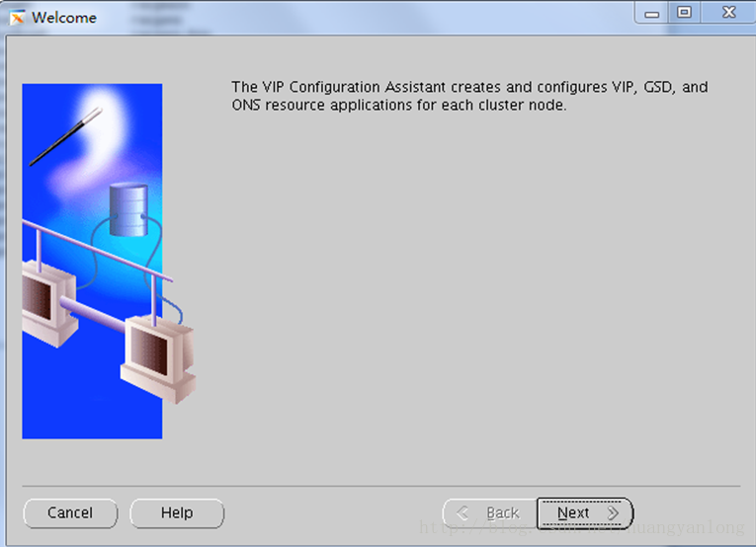The height and width of the screenshot is (547, 756).
Task: Maximize the Welcome window
Action: (684, 12)
